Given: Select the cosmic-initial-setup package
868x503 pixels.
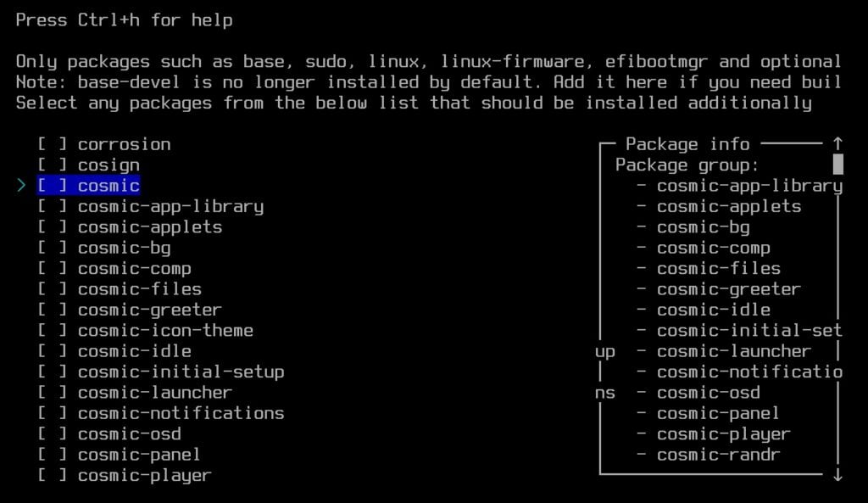Looking at the screenshot, I should point(49,372).
